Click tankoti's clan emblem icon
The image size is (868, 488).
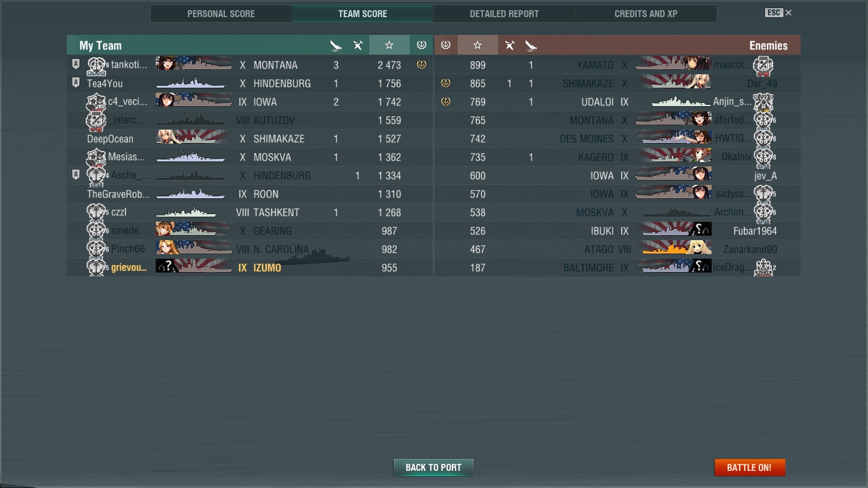(96, 65)
